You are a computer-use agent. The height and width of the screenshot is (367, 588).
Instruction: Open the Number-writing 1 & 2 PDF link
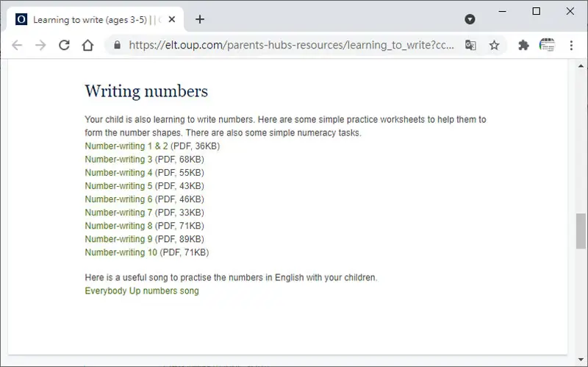tap(126, 146)
